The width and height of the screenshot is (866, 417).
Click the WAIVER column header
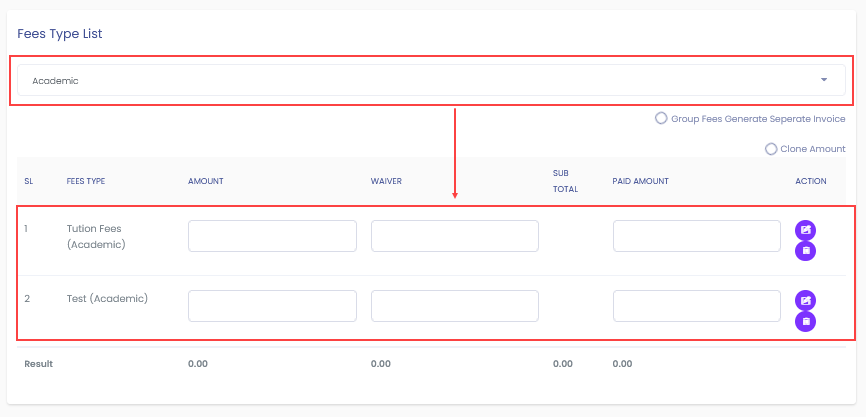(x=386, y=181)
